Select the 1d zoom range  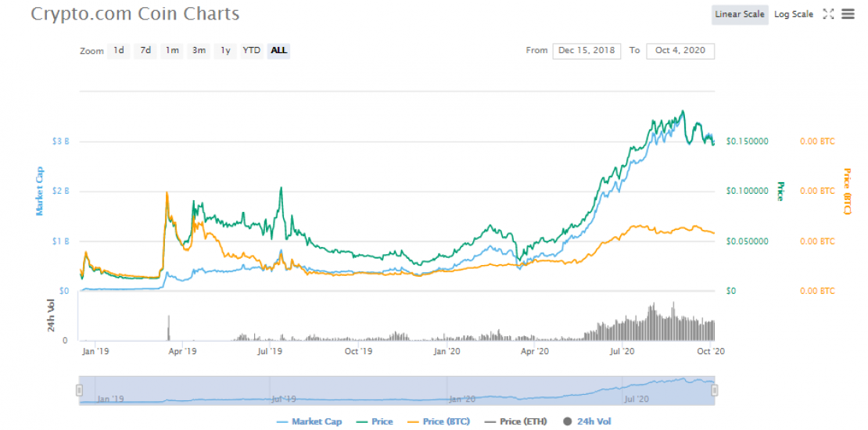pos(119,51)
